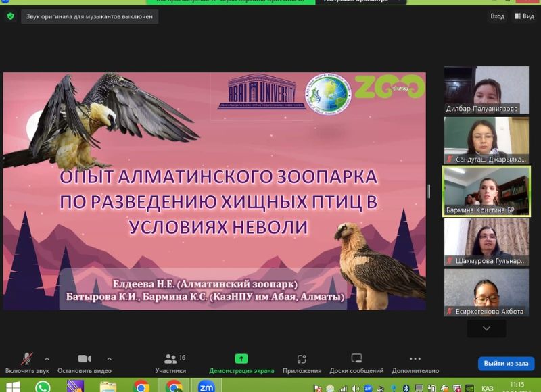Click the green encryption shield icon
Image resolution: width=541 pixels, height=392 pixels.
pyautogui.click(x=10, y=16)
